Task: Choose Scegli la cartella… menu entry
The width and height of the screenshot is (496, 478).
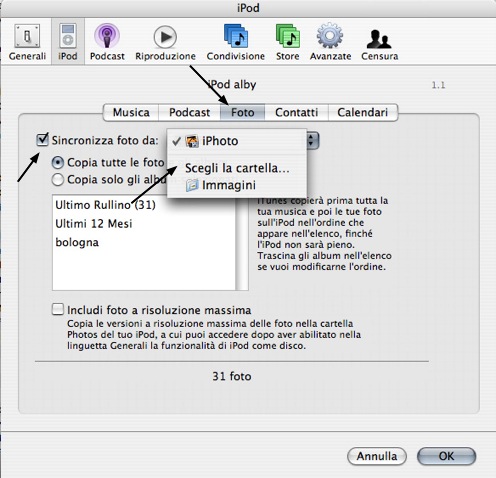Action: point(236,168)
